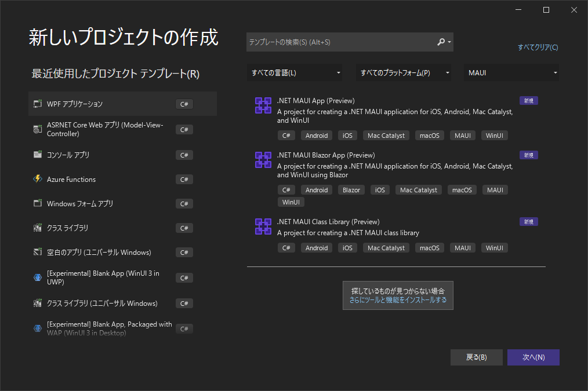Click the すべてクリア link
The image size is (588, 391).
click(x=537, y=47)
